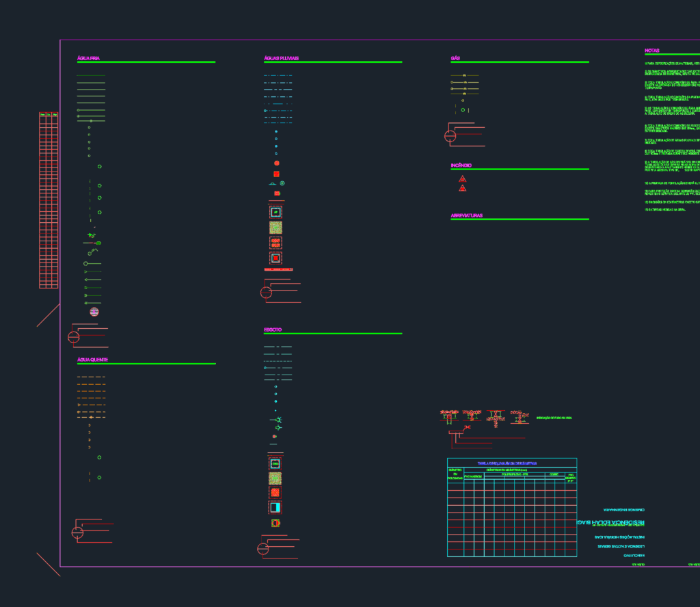Screen dimensions: 700x607
Task: Click the mirrored RESIDÊNCIA EDLAH BIAGI title
Action: point(610,523)
